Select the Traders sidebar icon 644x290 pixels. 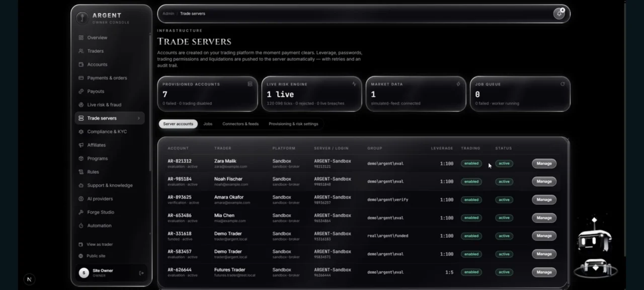81,51
